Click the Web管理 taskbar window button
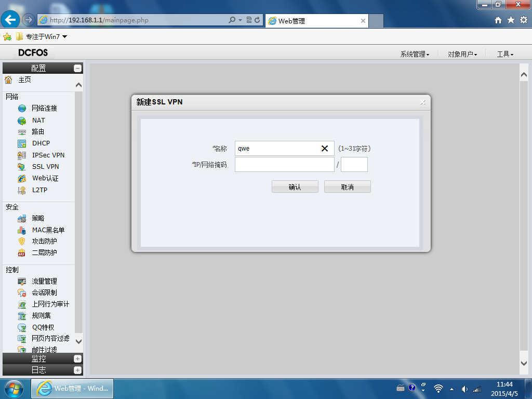This screenshot has width=532, height=399. [72, 389]
